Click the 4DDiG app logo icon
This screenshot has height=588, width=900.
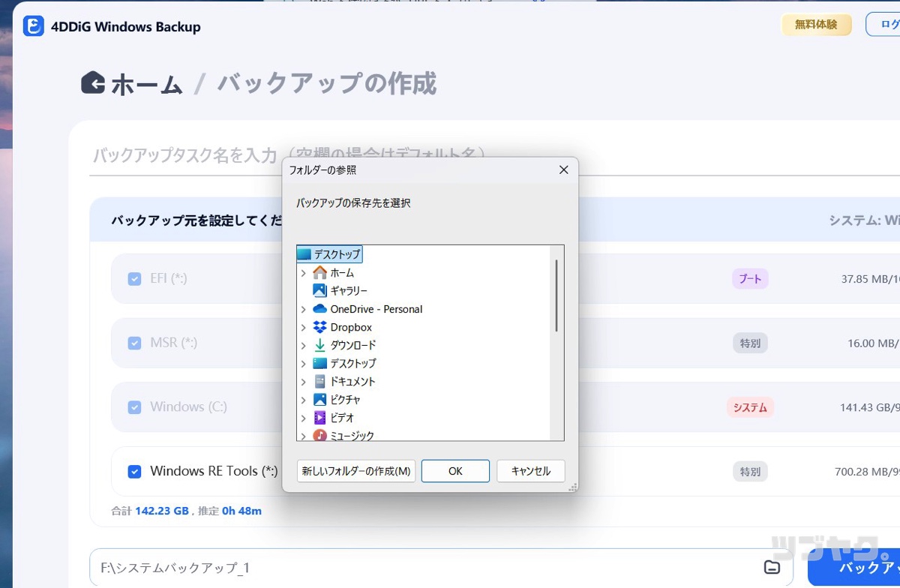[x=34, y=27]
